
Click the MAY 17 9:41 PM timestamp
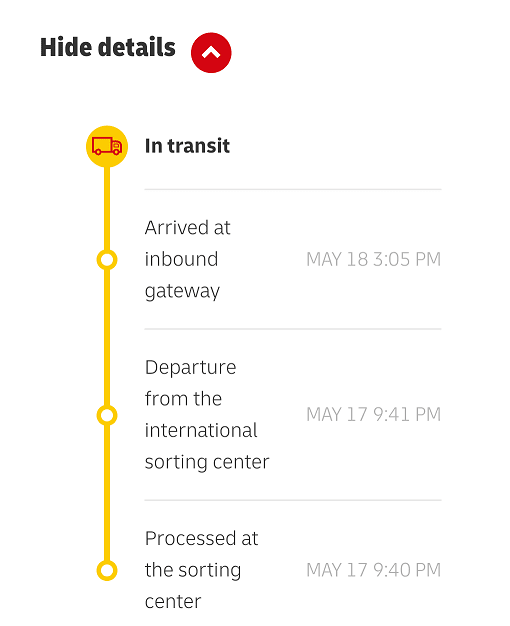373,414
